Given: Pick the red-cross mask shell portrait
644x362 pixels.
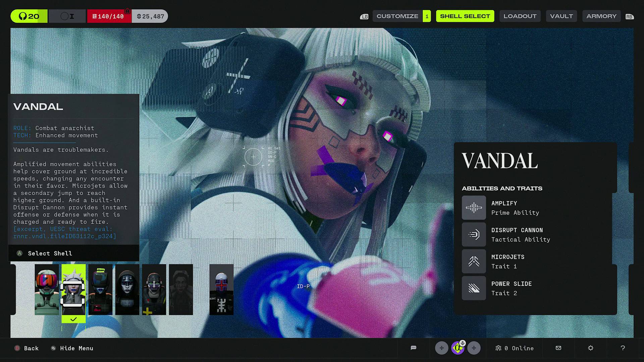Looking at the screenshot, I should pos(221,290).
